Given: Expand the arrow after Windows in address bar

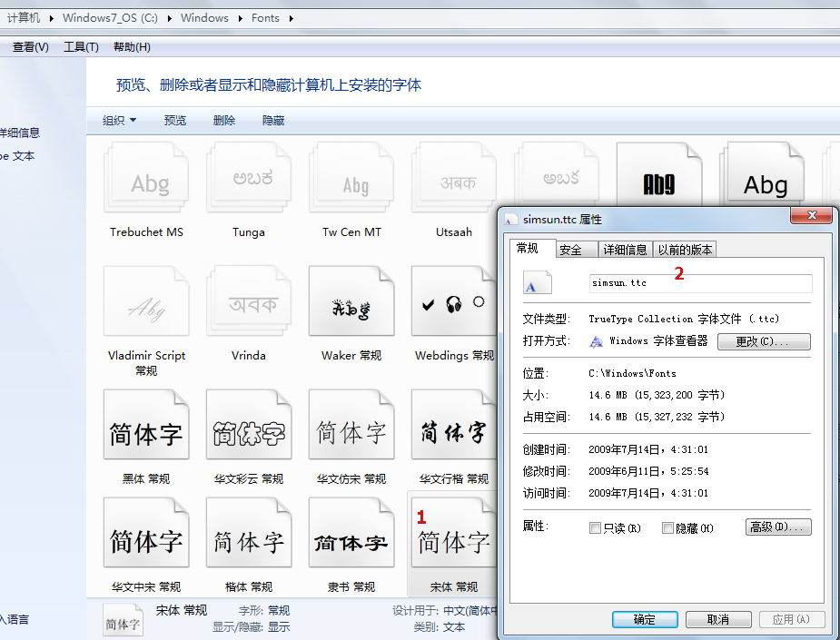Looking at the screenshot, I should click(x=240, y=18).
